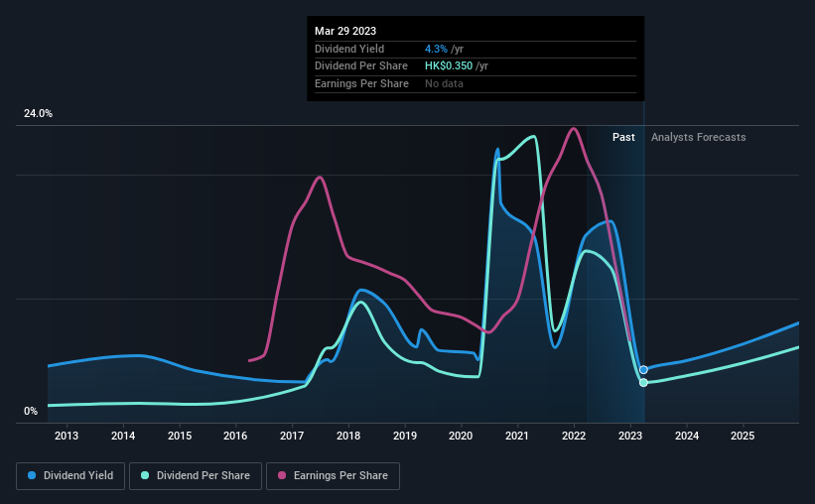The height and width of the screenshot is (504, 815).
Task: Toggle the Earnings Per Share legend button
Action: coord(333,476)
